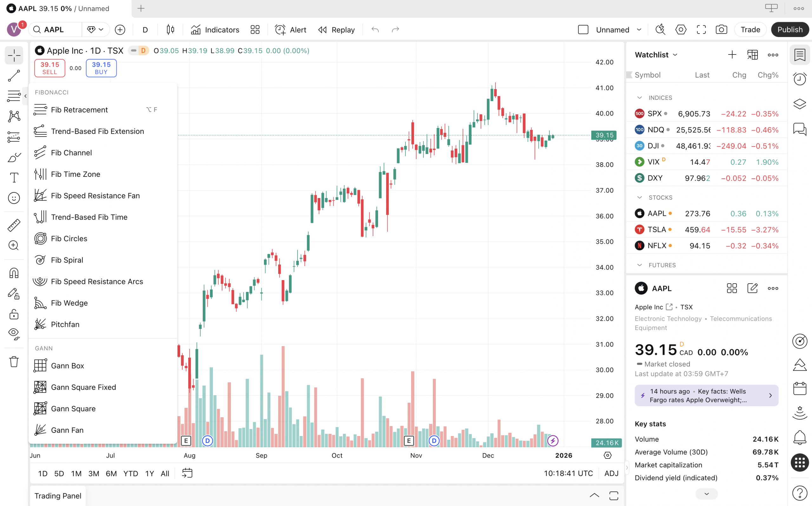Open chart settings with the gear icon
The image size is (812, 506).
pyautogui.click(x=681, y=29)
